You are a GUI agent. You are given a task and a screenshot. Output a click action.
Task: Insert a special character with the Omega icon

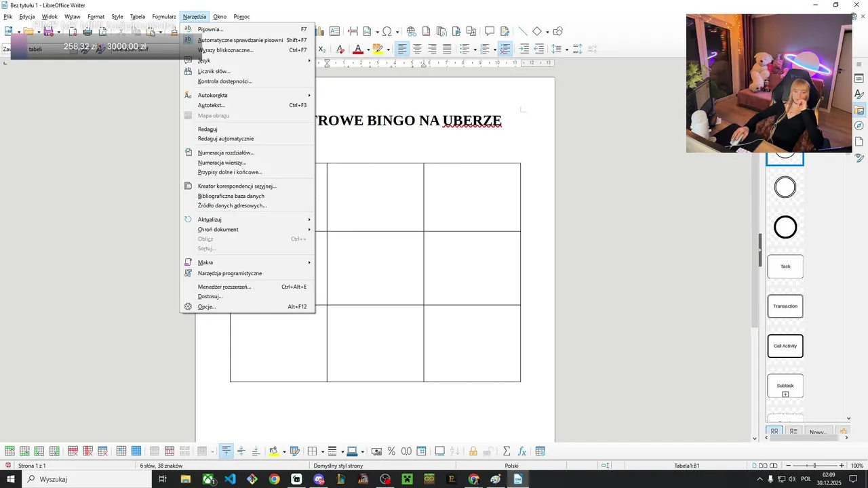pyautogui.click(x=387, y=31)
